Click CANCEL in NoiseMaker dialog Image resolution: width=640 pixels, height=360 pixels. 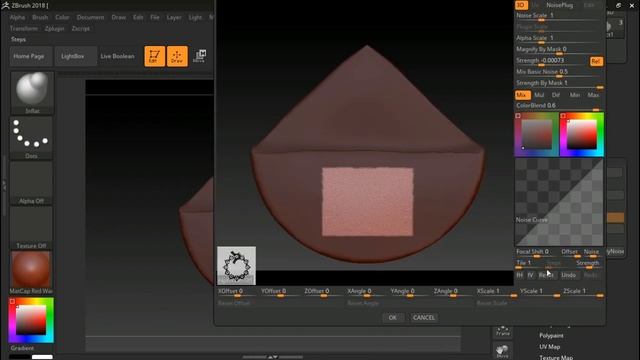point(424,318)
